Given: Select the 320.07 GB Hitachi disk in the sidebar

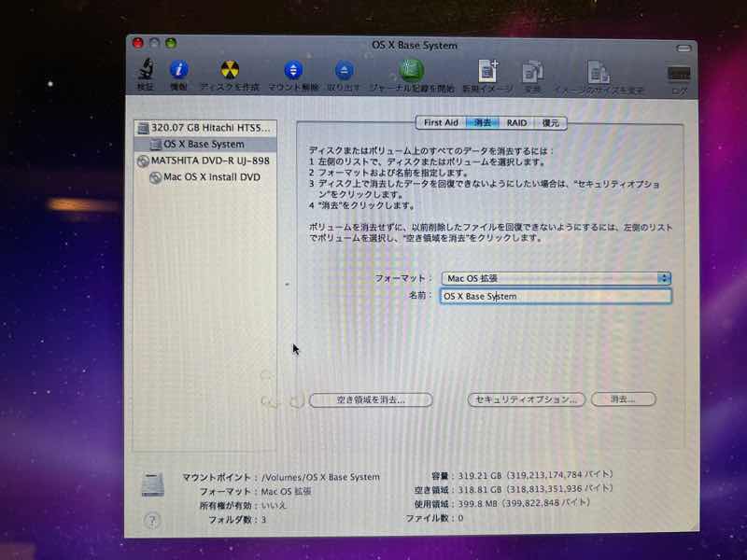Looking at the screenshot, I should tap(204, 128).
